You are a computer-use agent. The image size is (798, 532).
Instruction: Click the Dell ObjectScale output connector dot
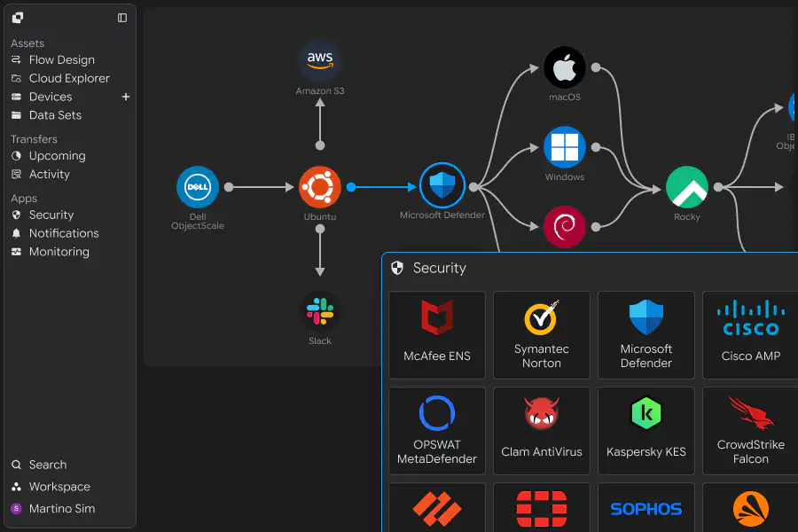pyautogui.click(x=229, y=187)
